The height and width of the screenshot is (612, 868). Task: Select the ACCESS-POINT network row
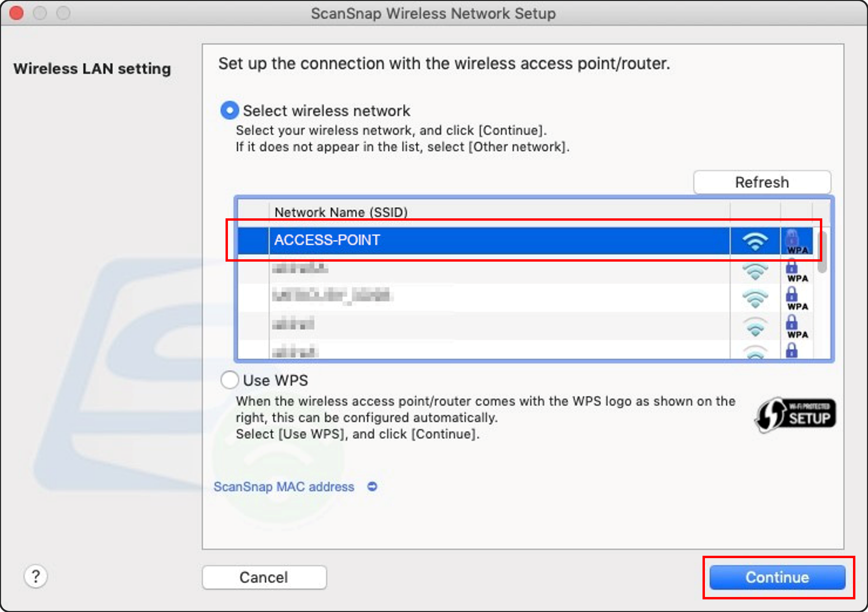click(525, 240)
